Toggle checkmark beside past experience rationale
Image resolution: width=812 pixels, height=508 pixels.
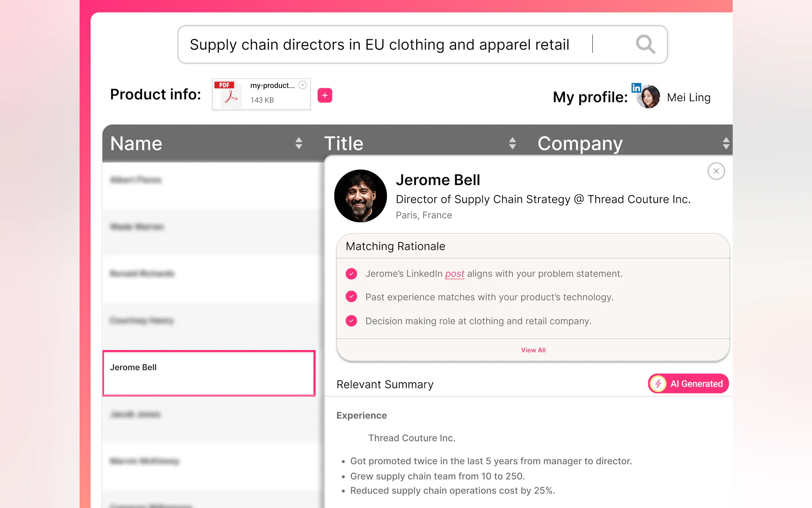[351, 297]
